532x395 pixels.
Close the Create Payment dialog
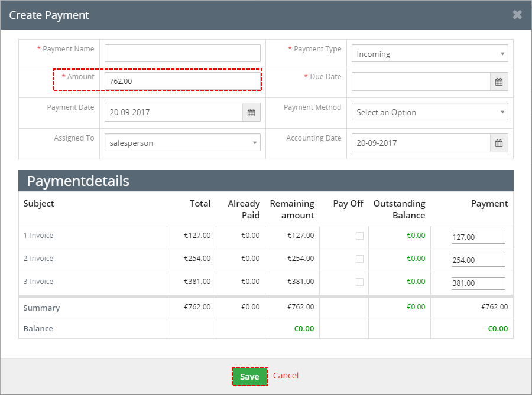tap(517, 15)
